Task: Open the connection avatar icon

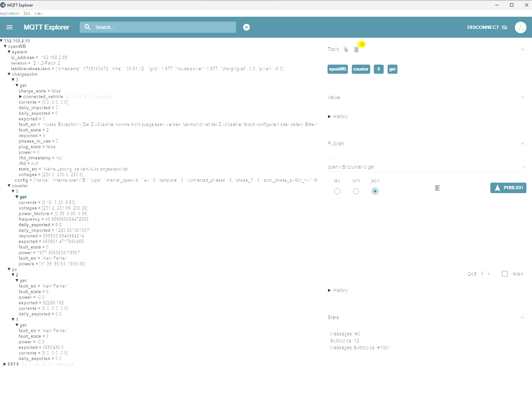Action: tap(521, 27)
